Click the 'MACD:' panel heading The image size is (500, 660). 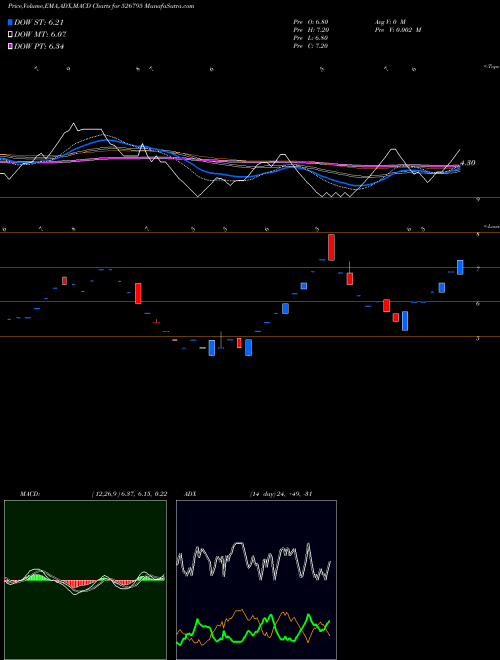30,494
